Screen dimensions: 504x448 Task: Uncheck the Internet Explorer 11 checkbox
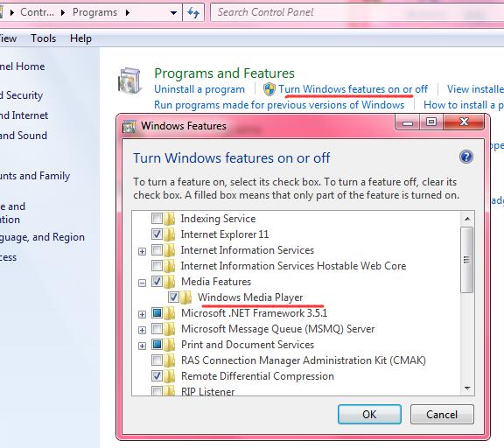pos(157,234)
